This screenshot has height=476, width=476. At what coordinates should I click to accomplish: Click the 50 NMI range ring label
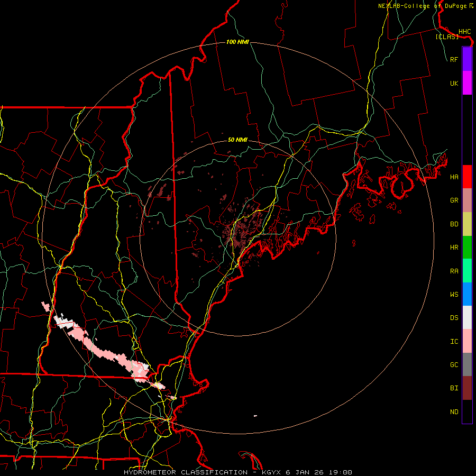[237, 140]
